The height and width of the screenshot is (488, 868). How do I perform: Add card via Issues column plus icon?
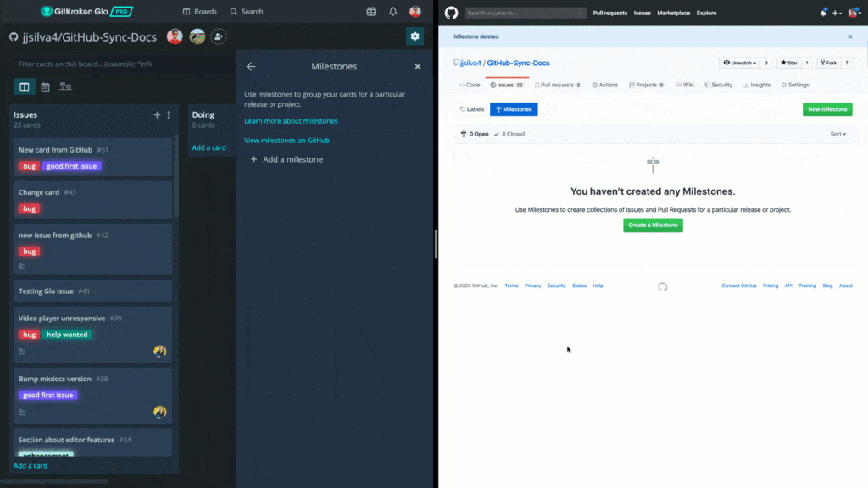[157, 114]
